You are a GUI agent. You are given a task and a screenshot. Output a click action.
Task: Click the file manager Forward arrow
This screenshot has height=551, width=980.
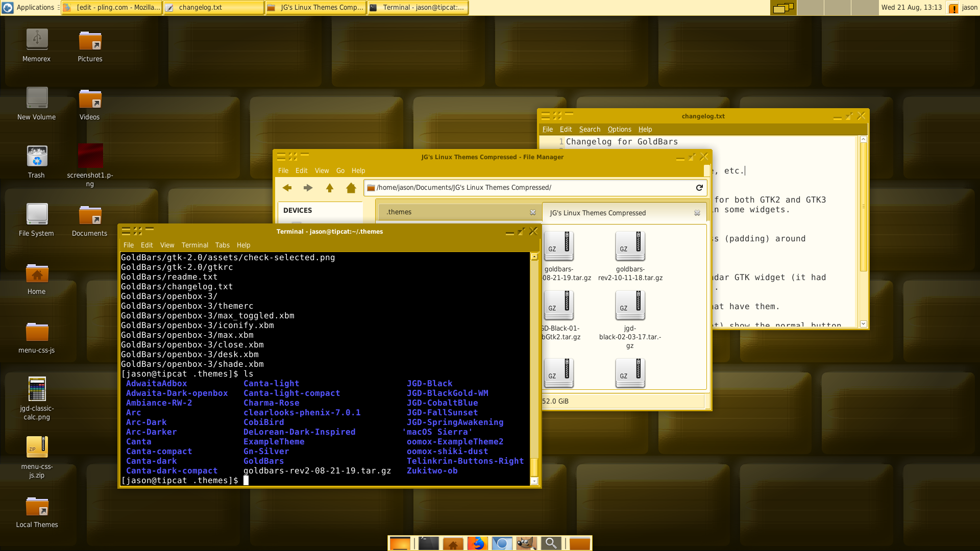coord(308,188)
